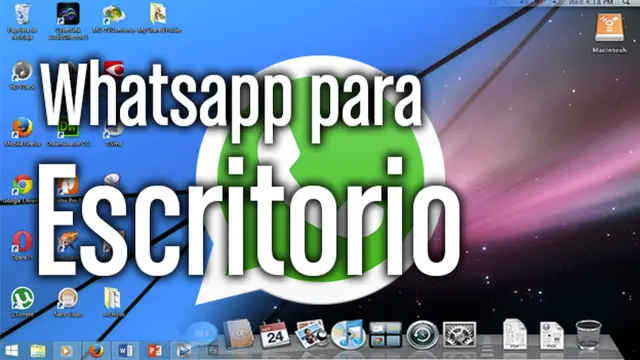
Task: Open File Explorer from the taskbar
Action: [x=38, y=351]
